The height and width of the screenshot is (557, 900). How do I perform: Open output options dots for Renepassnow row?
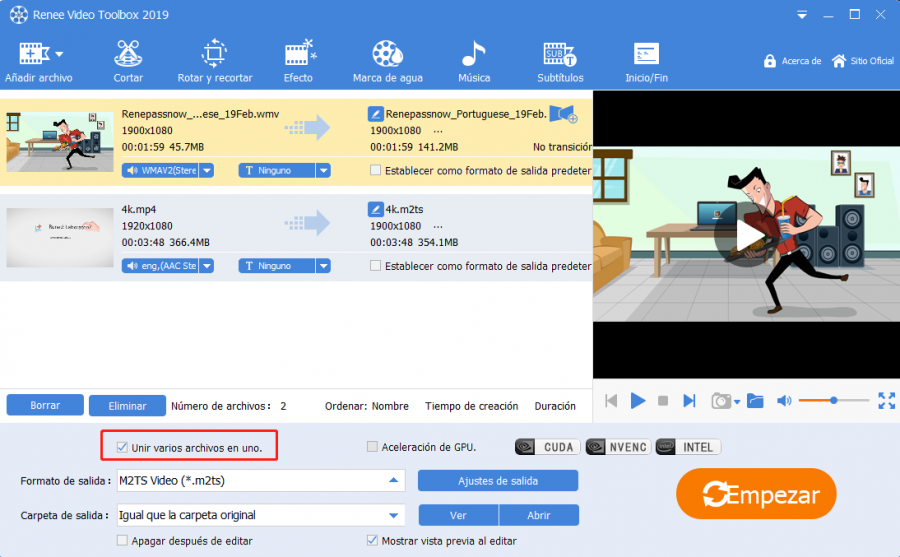[x=438, y=131]
